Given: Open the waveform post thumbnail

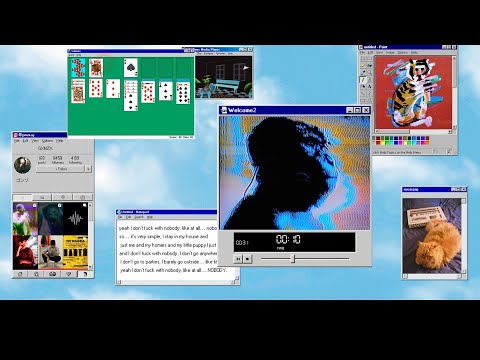Looking at the screenshot, I should (75, 219).
